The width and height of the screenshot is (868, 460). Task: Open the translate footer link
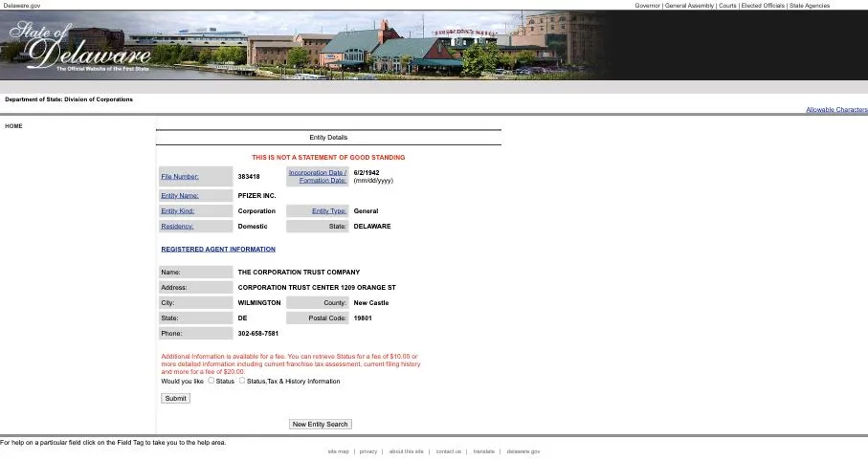point(484,451)
